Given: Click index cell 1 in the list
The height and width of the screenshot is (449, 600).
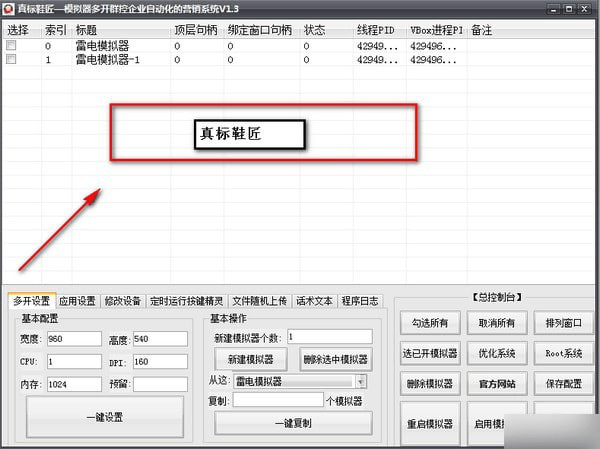Looking at the screenshot, I should 48,60.
